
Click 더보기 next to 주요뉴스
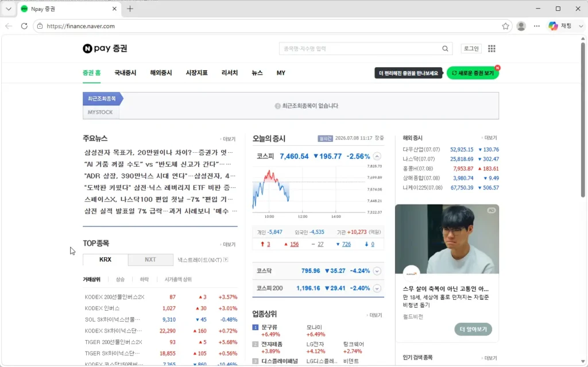(228, 139)
